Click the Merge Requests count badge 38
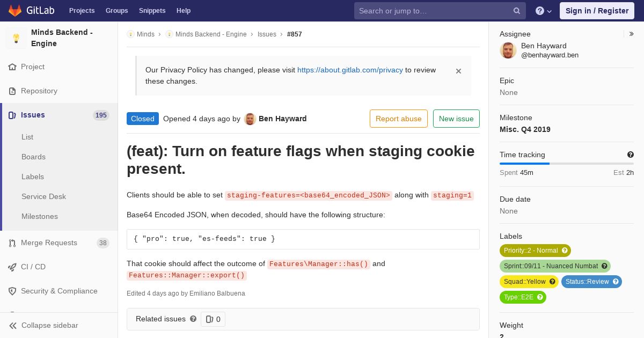The width and height of the screenshot is (644, 338). click(x=103, y=243)
